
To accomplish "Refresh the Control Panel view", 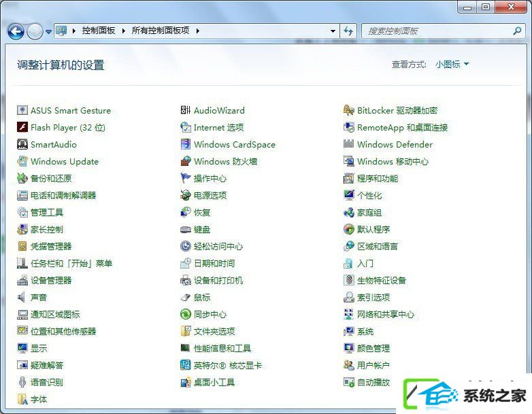I will pyautogui.click(x=348, y=31).
